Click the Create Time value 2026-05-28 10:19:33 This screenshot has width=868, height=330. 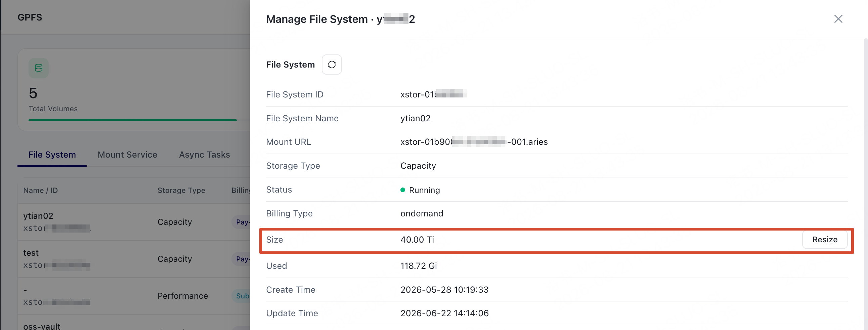444,290
